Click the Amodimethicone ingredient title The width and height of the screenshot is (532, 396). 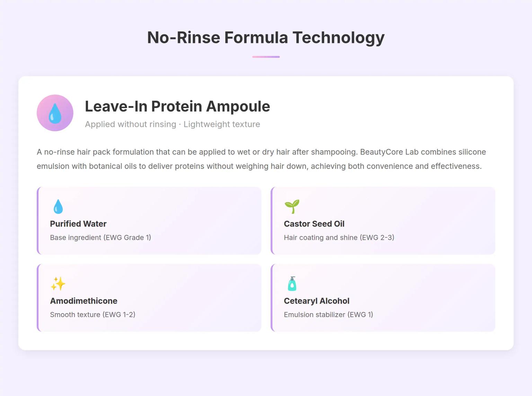[x=84, y=301]
